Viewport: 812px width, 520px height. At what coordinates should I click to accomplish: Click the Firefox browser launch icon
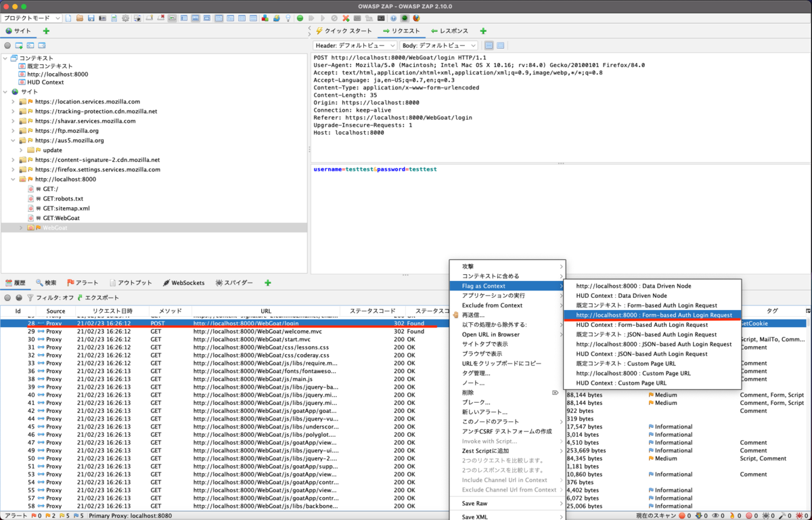point(416,18)
